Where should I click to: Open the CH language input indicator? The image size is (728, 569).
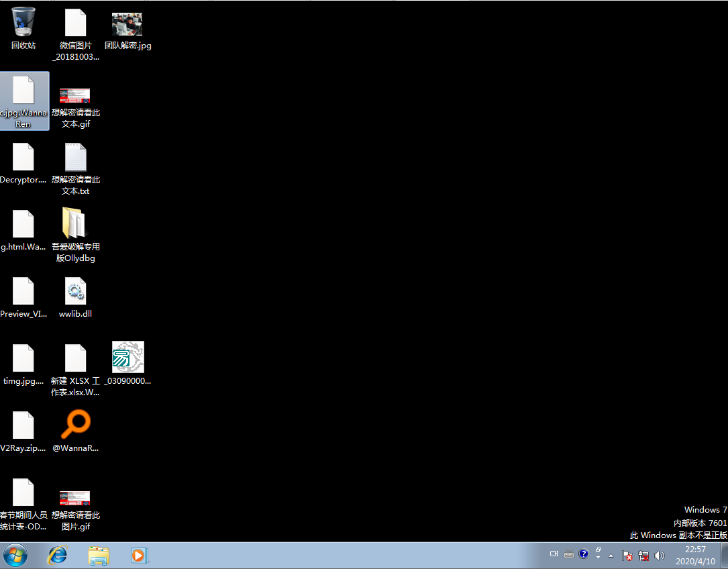tap(554, 554)
